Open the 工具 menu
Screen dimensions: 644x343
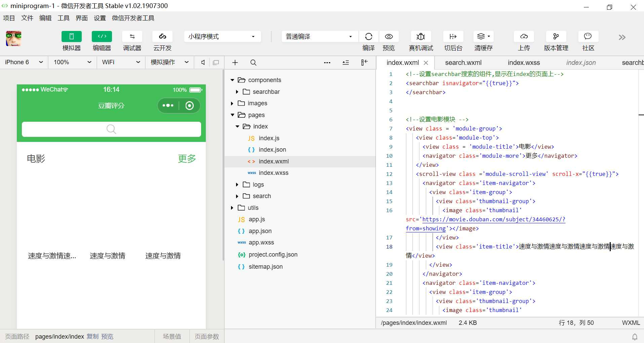tap(64, 18)
